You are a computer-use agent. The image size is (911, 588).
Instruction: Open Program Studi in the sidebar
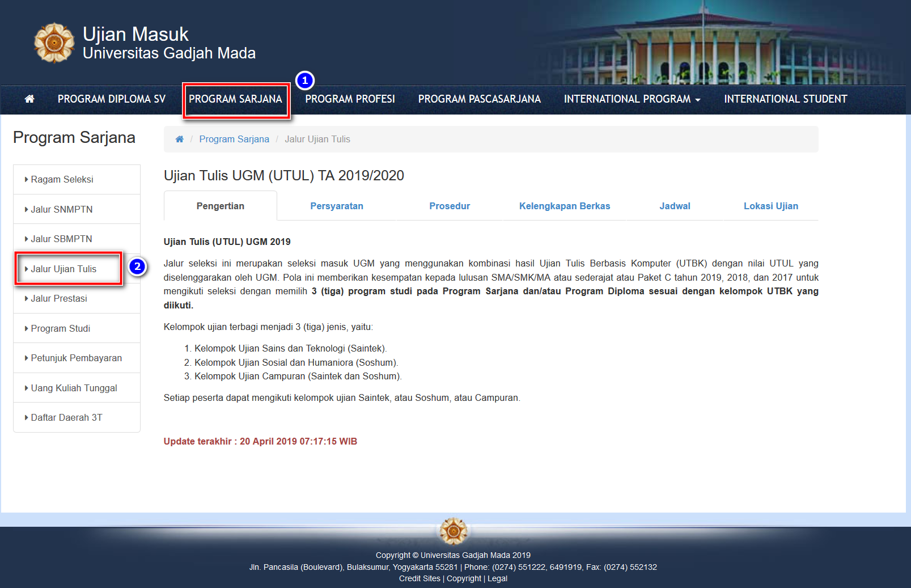(77, 328)
